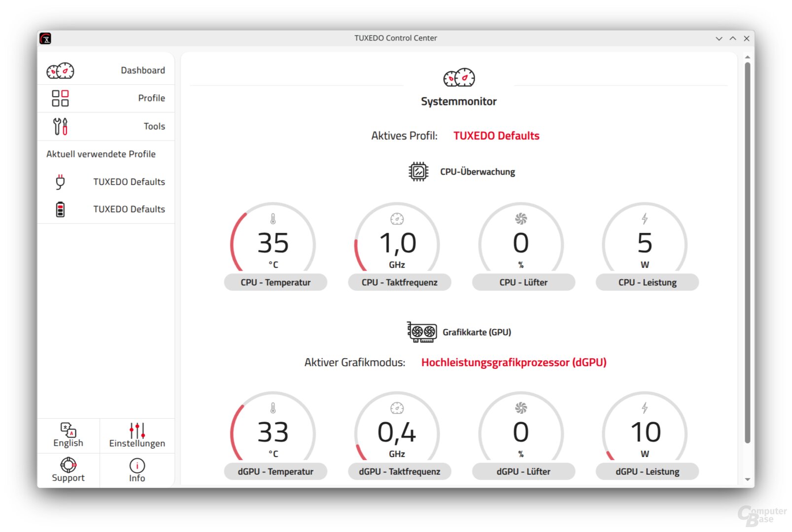
Task: Close the TUXEDO Control Center window
Action: point(747,38)
